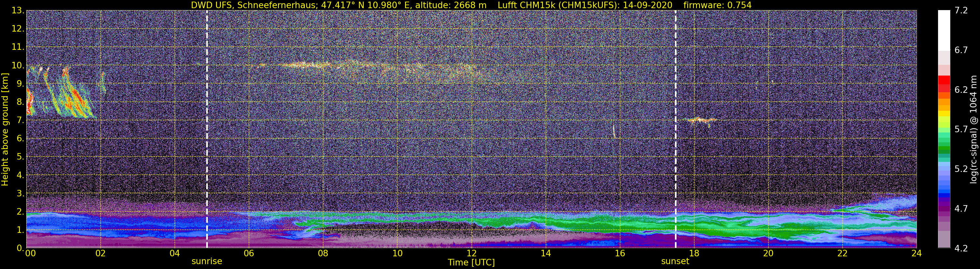Click the time axis tick label '22'

(x=842, y=253)
